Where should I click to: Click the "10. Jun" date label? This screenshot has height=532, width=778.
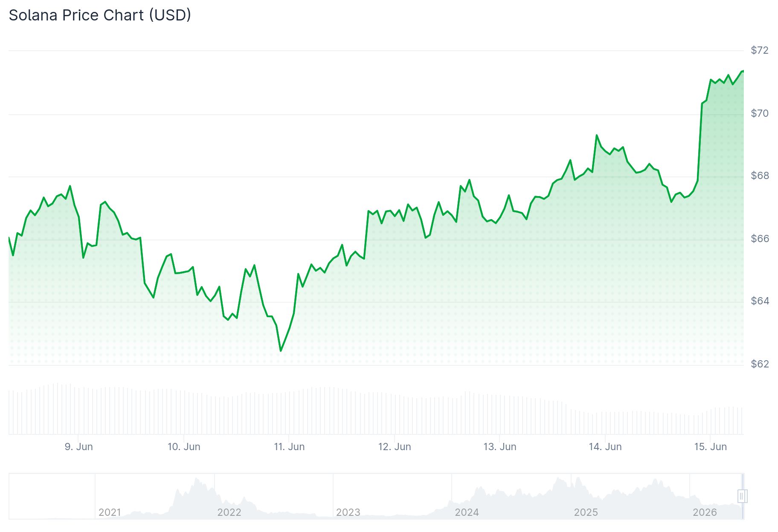click(x=184, y=447)
